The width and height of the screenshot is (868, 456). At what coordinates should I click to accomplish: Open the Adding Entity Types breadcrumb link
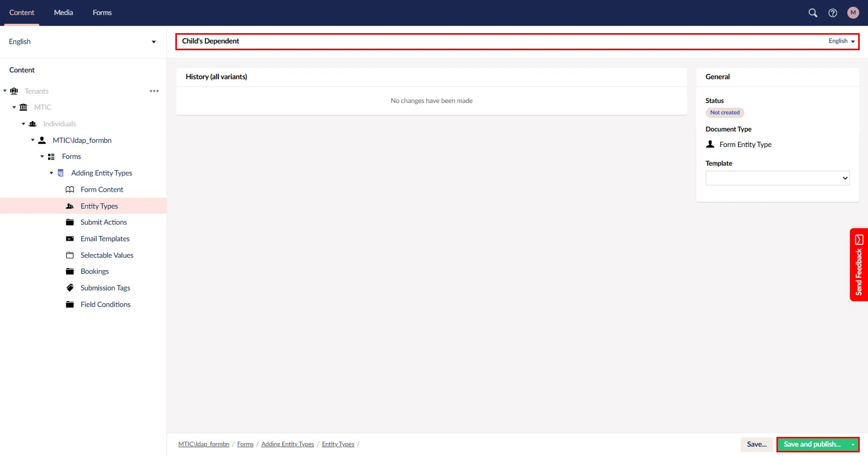coord(288,444)
